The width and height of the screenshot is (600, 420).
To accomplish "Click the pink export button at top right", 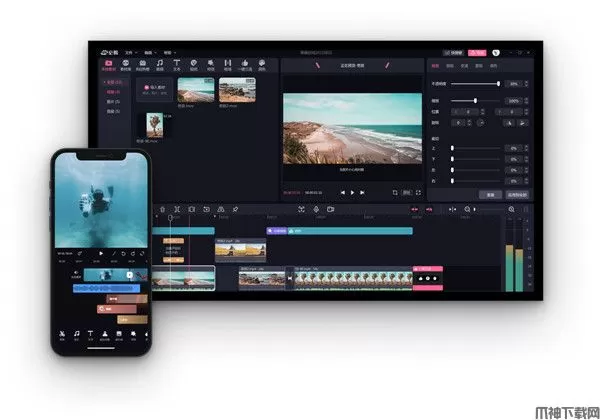I will (x=476, y=52).
